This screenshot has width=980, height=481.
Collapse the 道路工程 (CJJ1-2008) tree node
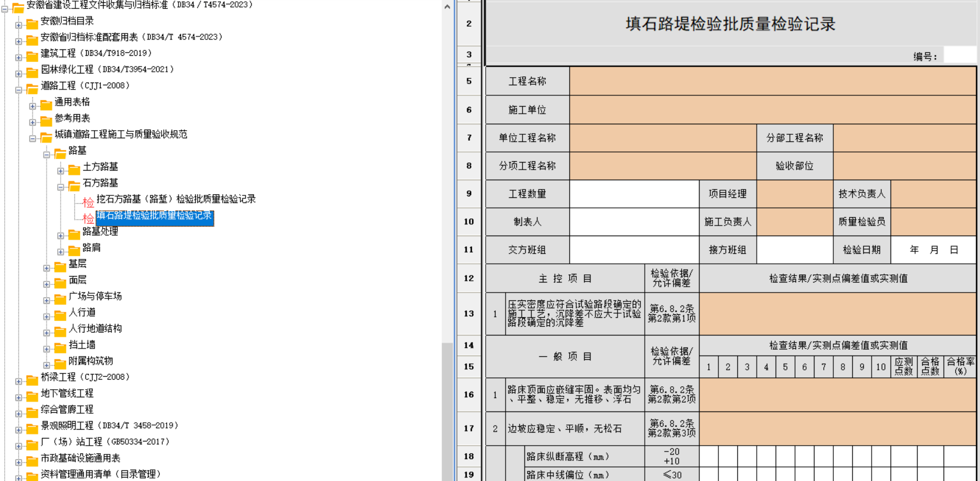point(18,90)
